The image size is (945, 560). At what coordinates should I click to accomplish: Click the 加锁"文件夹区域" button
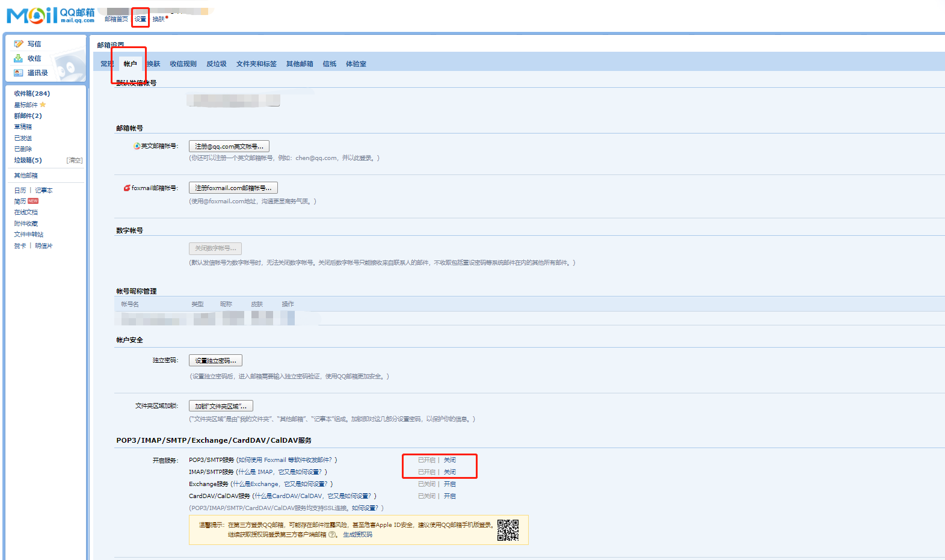221,406
